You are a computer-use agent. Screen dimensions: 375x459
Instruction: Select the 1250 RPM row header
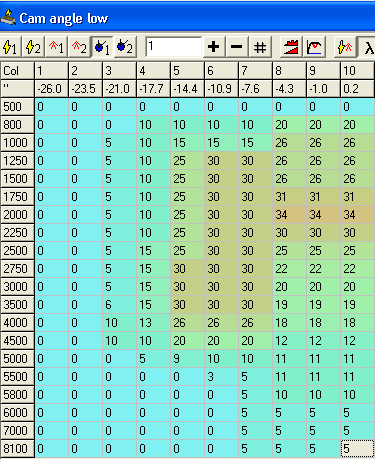point(17,161)
